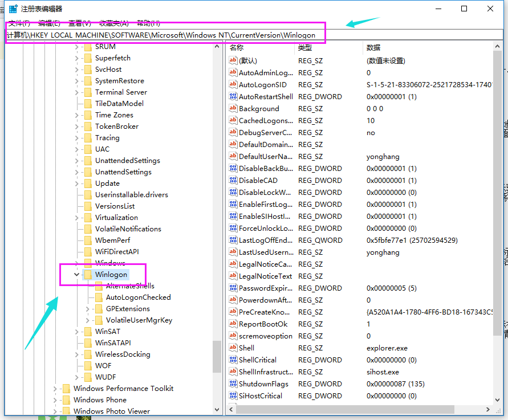Click the binary icon next to AutoRestartShell

pos(233,96)
